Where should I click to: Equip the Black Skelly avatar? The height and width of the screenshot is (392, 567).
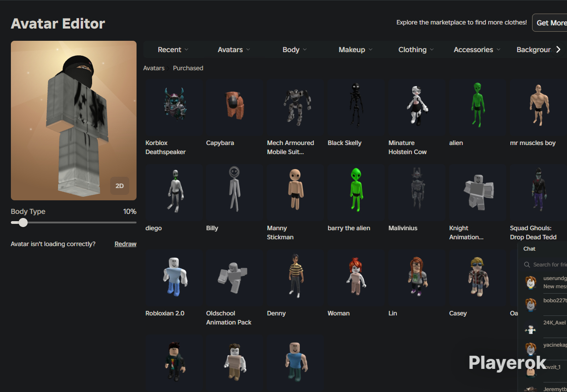(356, 107)
